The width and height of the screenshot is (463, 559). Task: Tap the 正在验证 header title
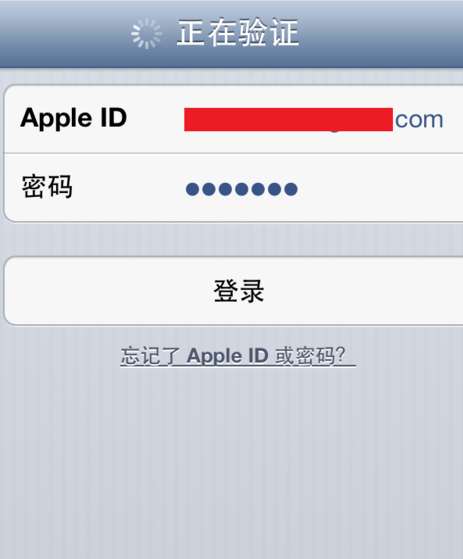238,33
